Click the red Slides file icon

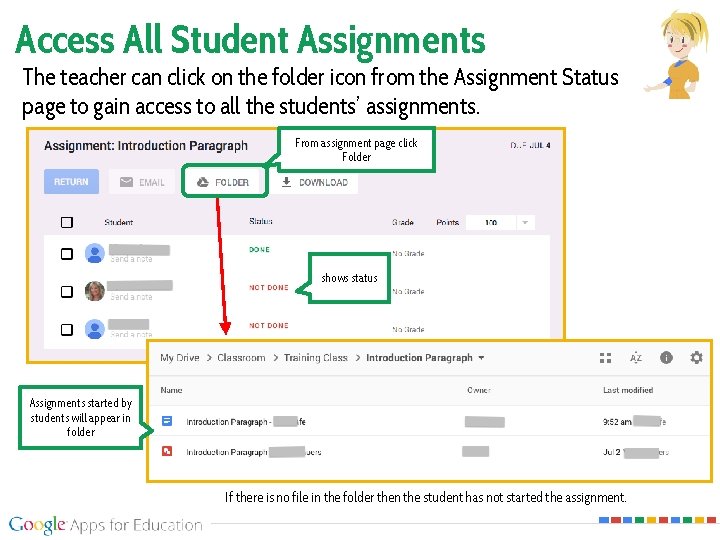tap(167, 451)
